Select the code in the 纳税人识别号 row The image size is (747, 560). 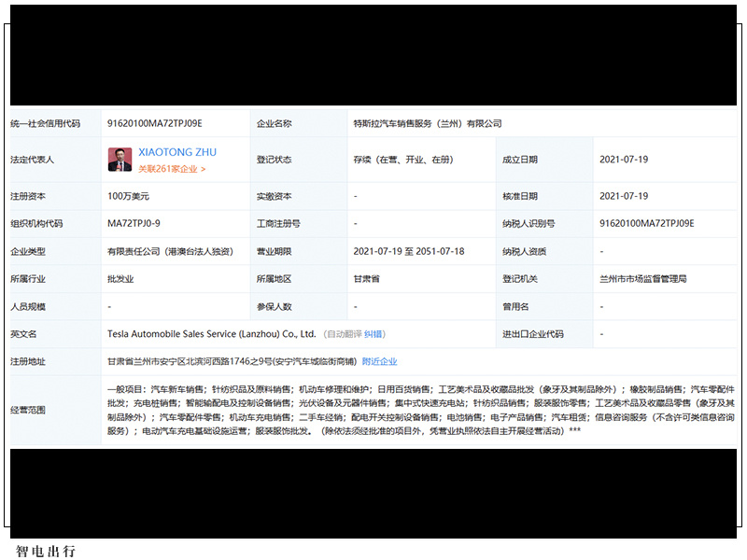click(x=647, y=224)
